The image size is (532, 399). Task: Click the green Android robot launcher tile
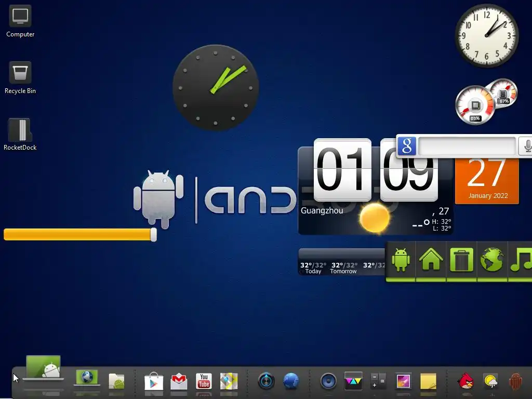pyautogui.click(x=401, y=261)
